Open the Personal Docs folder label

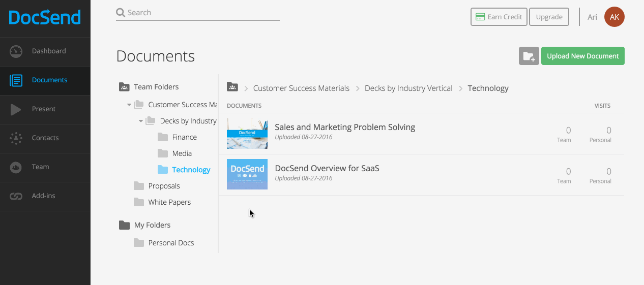171,243
